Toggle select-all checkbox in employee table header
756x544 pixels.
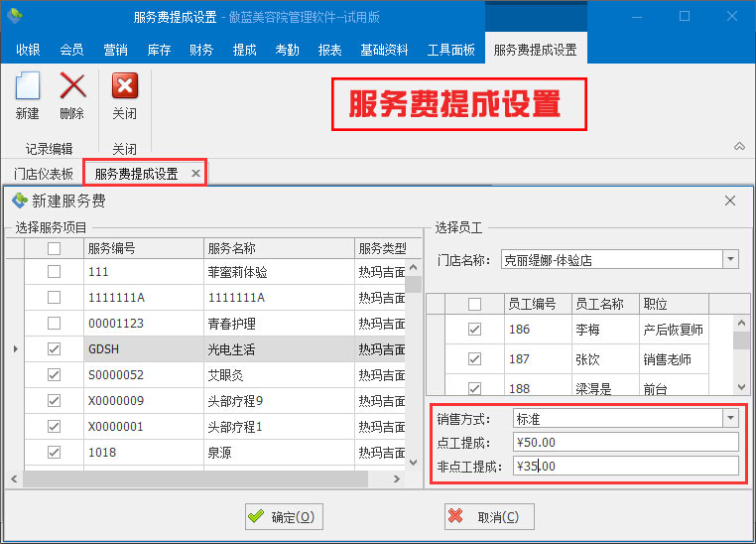[x=474, y=304]
